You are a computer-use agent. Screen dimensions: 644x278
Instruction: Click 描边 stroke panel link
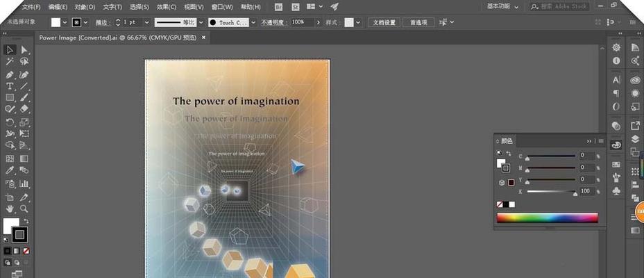point(103,22)
